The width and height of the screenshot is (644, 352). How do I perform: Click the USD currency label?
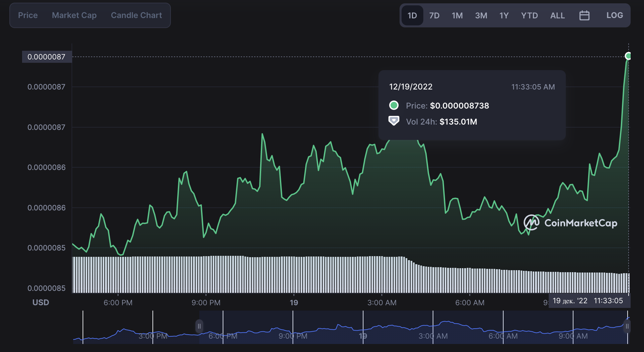[40, 302]
